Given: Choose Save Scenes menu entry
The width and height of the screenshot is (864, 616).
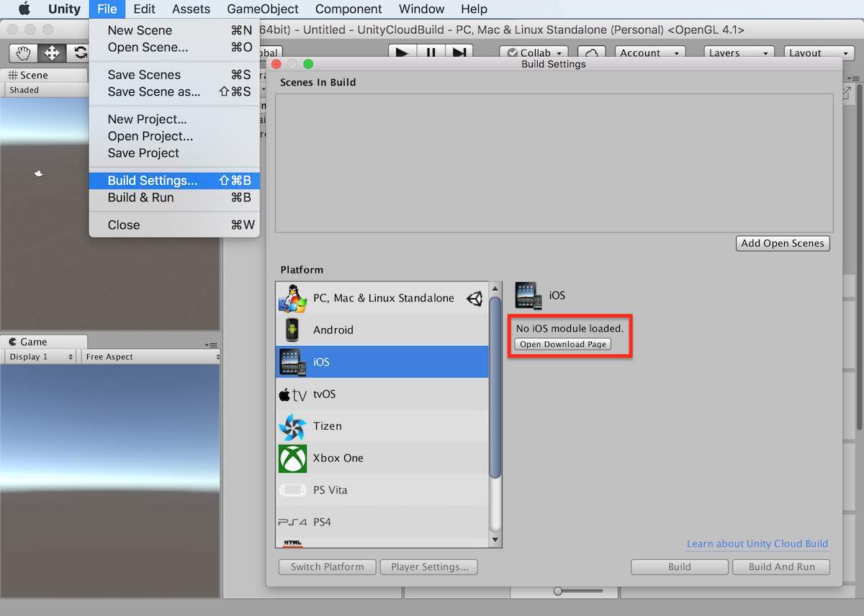Looking at the screenshot, I should click(174, 75).
